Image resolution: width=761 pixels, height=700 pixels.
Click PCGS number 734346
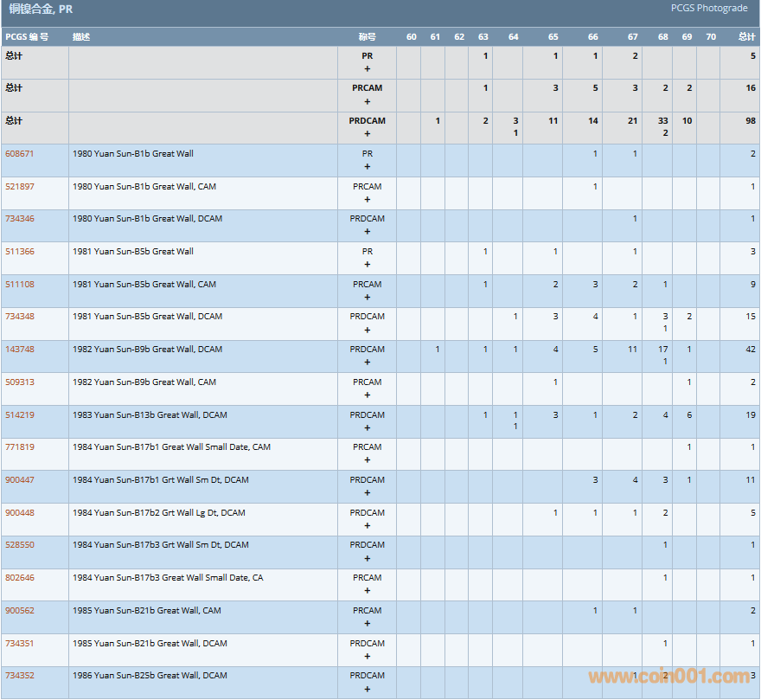[20, 219]
